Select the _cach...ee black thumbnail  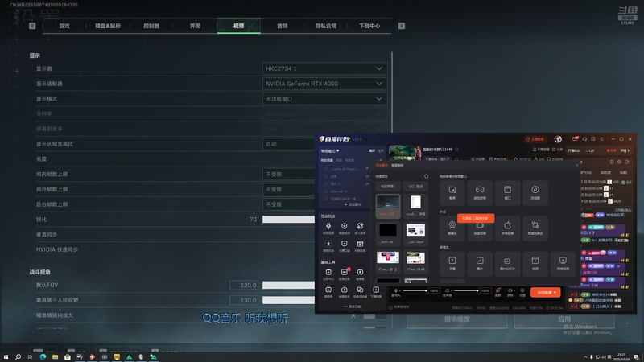click(388, 233)
